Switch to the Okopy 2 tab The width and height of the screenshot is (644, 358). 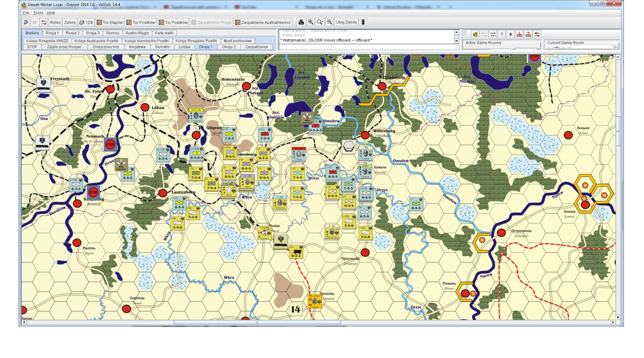228,47
